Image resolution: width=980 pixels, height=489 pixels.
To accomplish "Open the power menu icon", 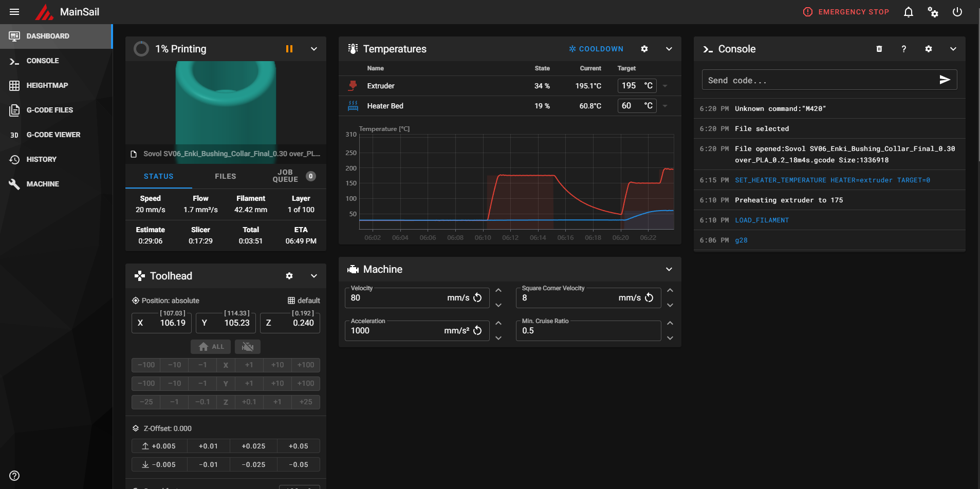I will pos(957,12).
